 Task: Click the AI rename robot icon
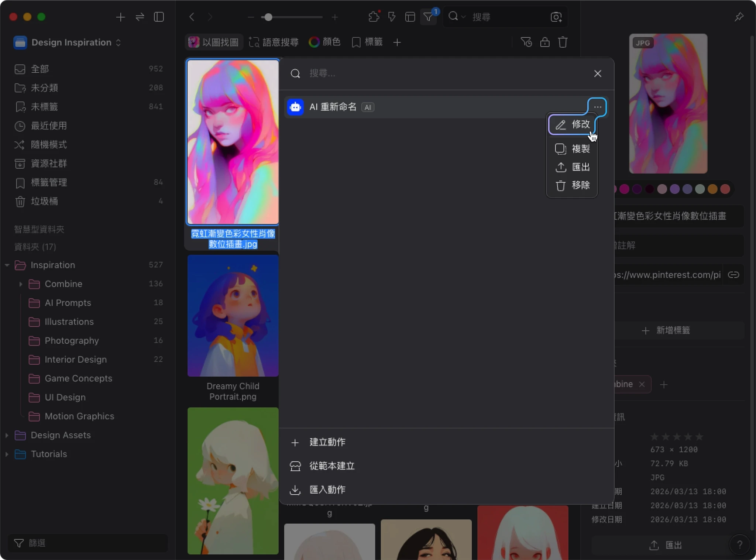point(295,107)
